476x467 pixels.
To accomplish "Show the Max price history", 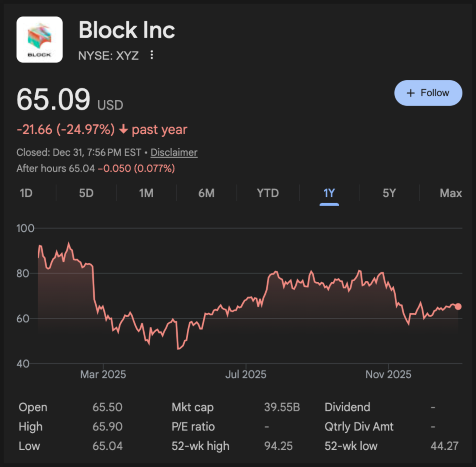I will (x=450, y=193).
